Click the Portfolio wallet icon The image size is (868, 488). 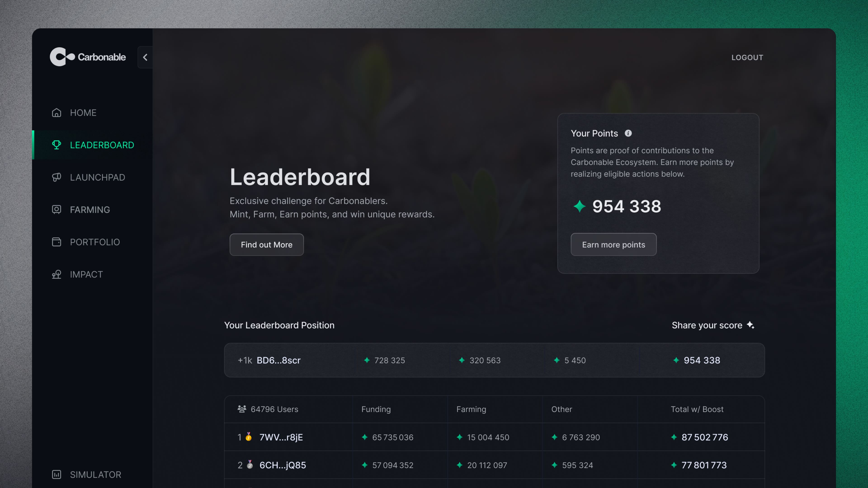(x=57, y=242)
